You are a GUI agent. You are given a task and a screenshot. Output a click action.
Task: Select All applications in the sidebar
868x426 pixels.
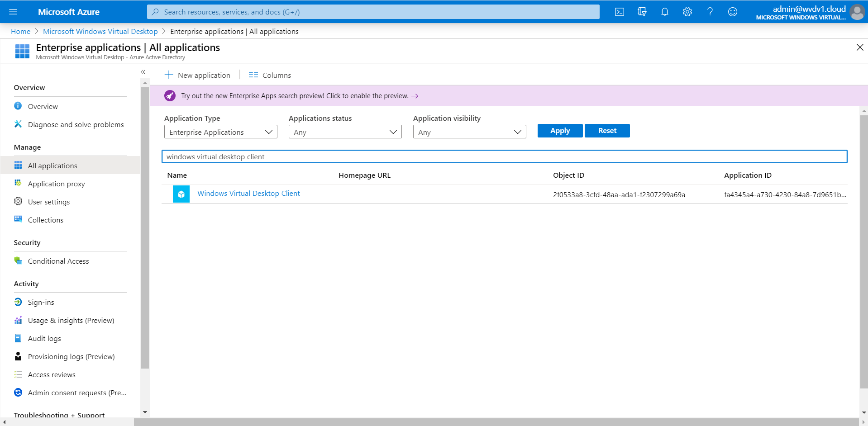click(52, 166)
